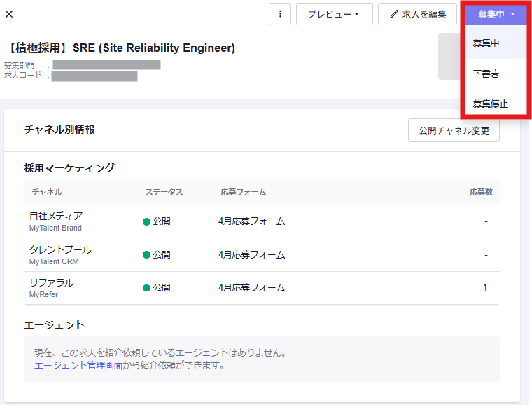The height and width of the screenshot is (405, 532).
Task: Open the three-dot more options menu
Action: click(x=279, y=14)
